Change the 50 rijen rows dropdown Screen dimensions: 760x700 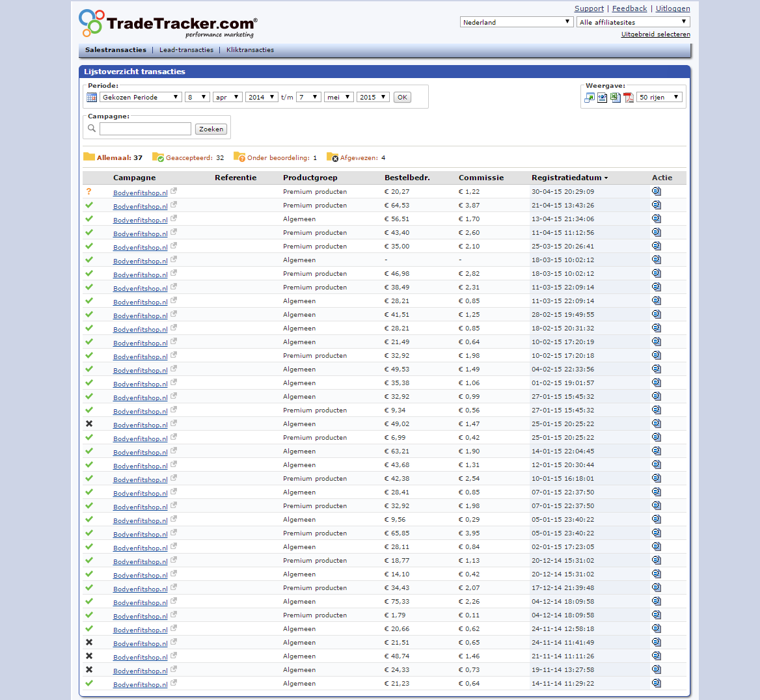(659, 97)
